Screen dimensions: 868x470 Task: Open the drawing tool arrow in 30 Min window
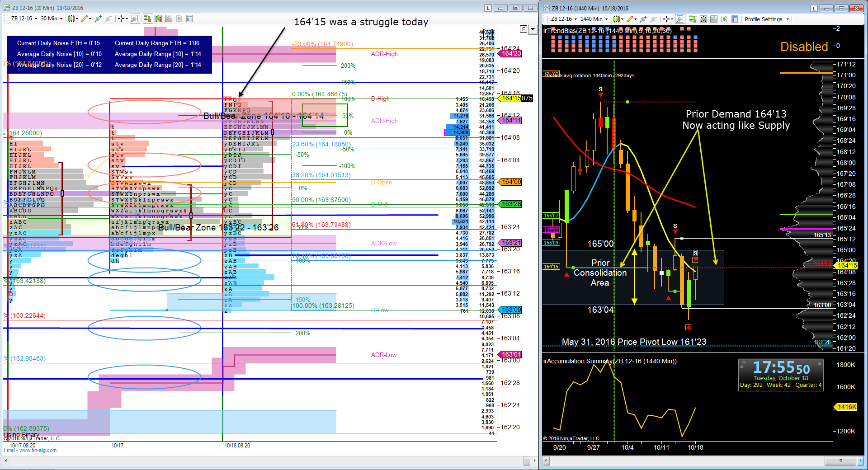(91, 19)
